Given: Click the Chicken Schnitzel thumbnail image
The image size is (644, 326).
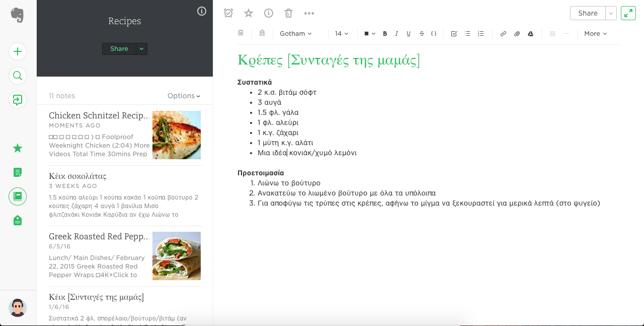Looking at the screenshot, I should pos(177,135).
